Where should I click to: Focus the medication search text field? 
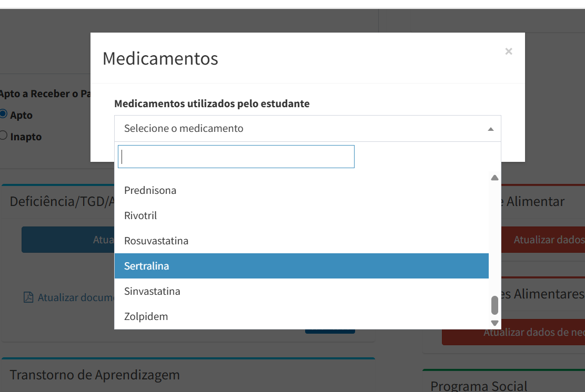[x=236, y=157]
